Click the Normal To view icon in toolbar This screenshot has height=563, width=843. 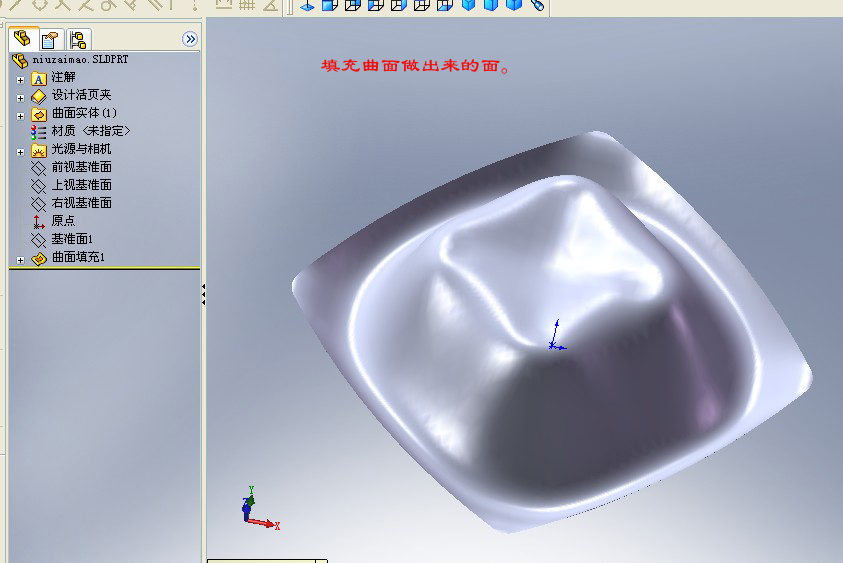307,5
